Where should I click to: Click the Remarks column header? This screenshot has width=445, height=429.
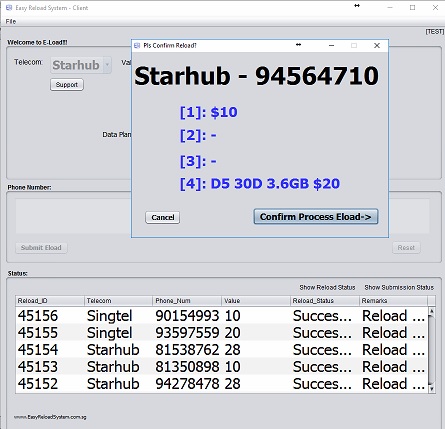(393, 301)
